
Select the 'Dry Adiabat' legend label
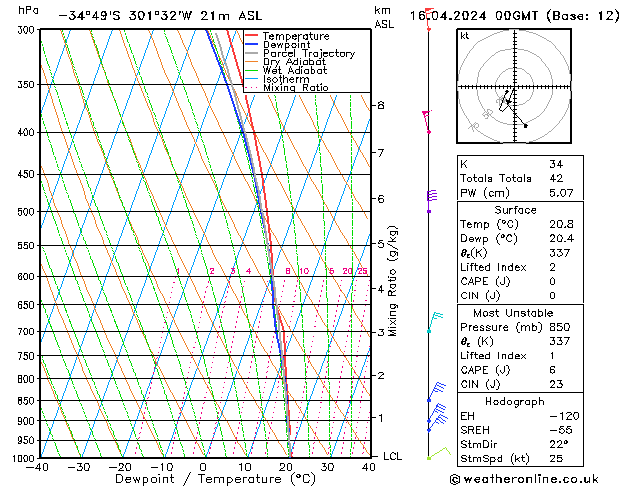294,62
